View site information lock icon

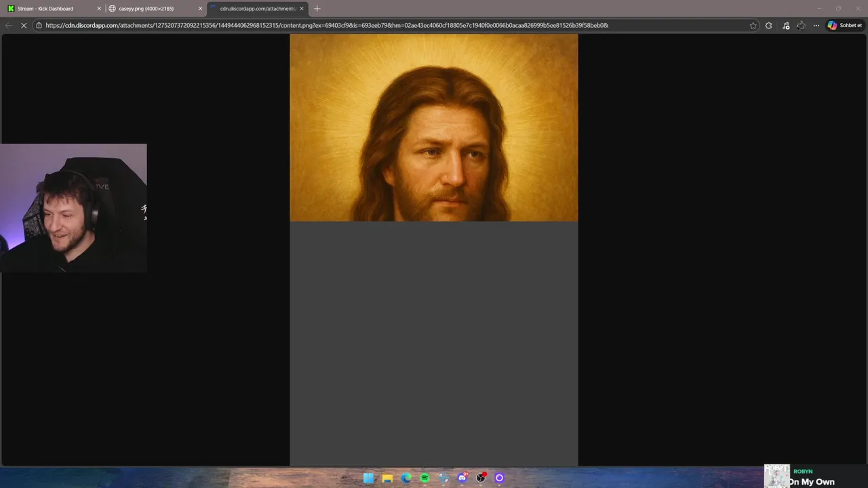point(39,26)
